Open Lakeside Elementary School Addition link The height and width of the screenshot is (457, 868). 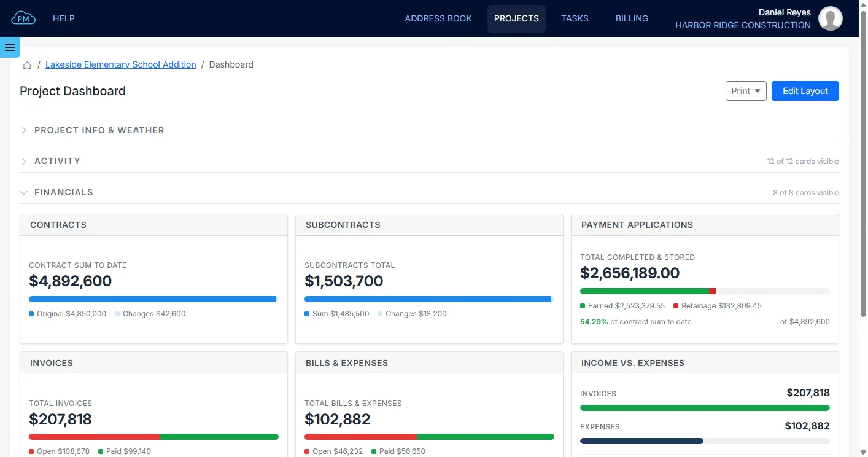click(121, 64)
